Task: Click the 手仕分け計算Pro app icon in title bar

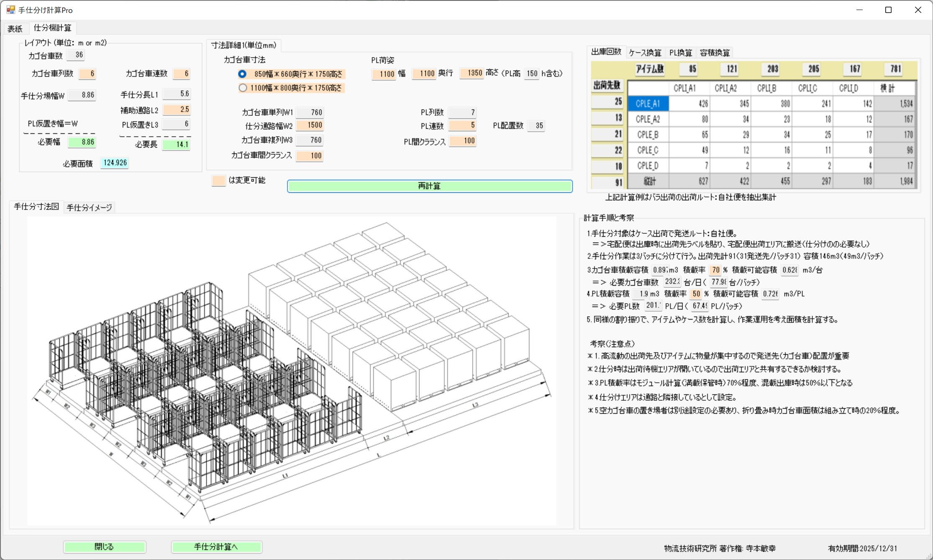Action: click(10, 10)
